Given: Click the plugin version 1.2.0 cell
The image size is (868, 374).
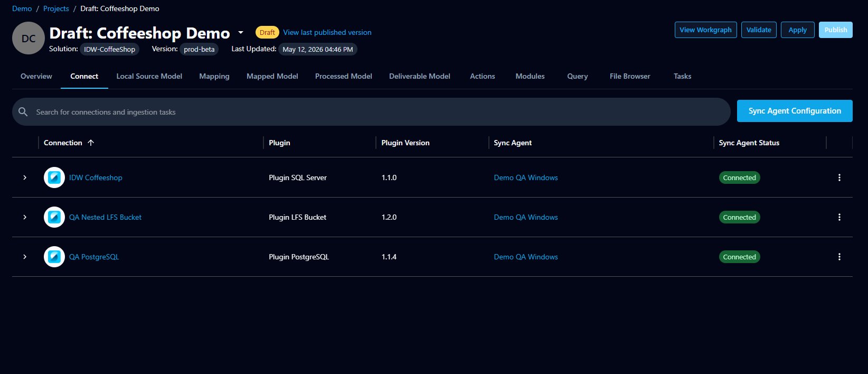Looking at the screenshot, I should [389, 217].
